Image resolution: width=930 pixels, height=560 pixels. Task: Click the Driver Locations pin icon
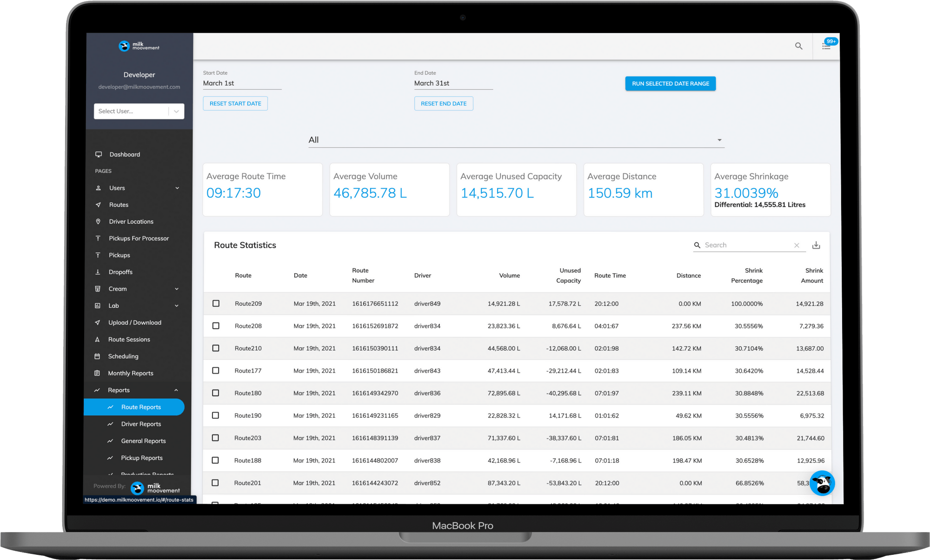click(x=98, y=222)
